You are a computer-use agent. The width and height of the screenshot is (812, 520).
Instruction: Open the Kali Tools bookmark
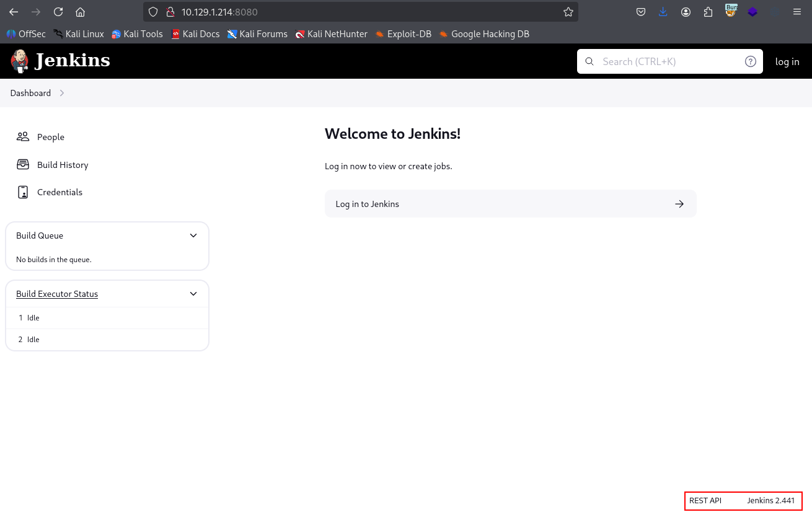point(137,34)
